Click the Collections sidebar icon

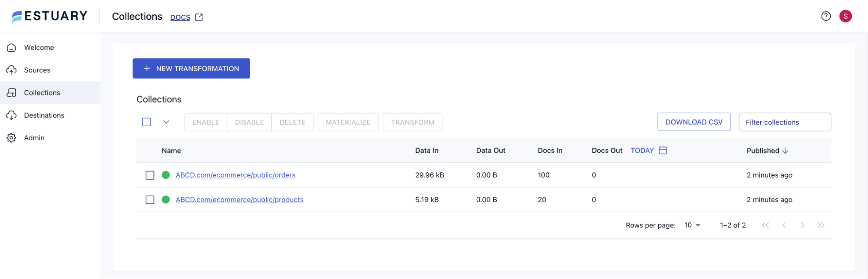(12, 92)
